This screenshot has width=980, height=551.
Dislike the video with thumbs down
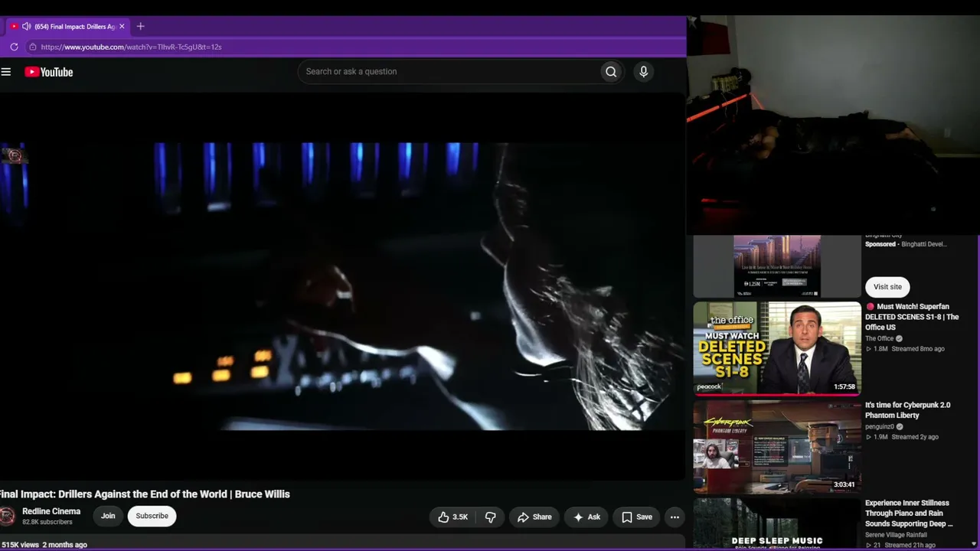[490, 517]
